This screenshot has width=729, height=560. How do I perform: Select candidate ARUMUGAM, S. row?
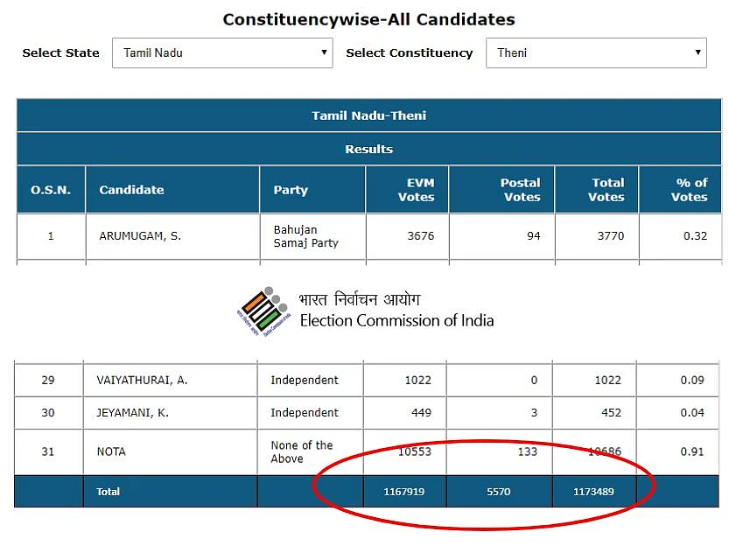pos(369,236)
